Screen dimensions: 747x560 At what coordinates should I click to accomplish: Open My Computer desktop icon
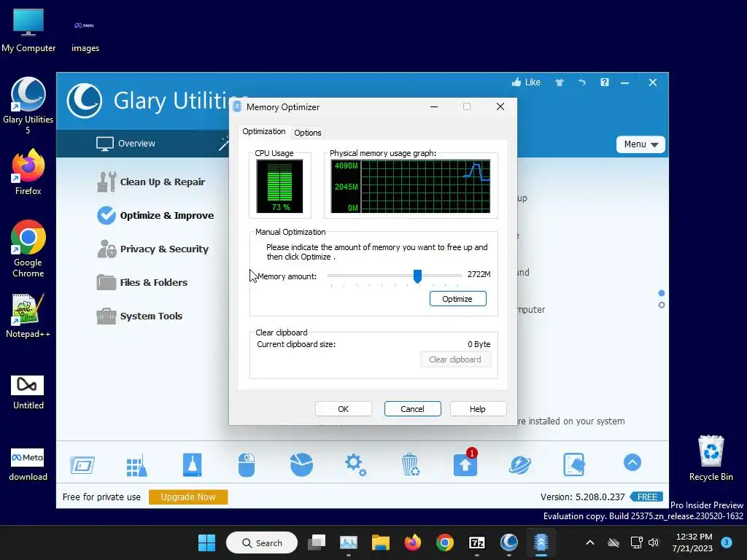pyautogui.click(x=28, y=31)
